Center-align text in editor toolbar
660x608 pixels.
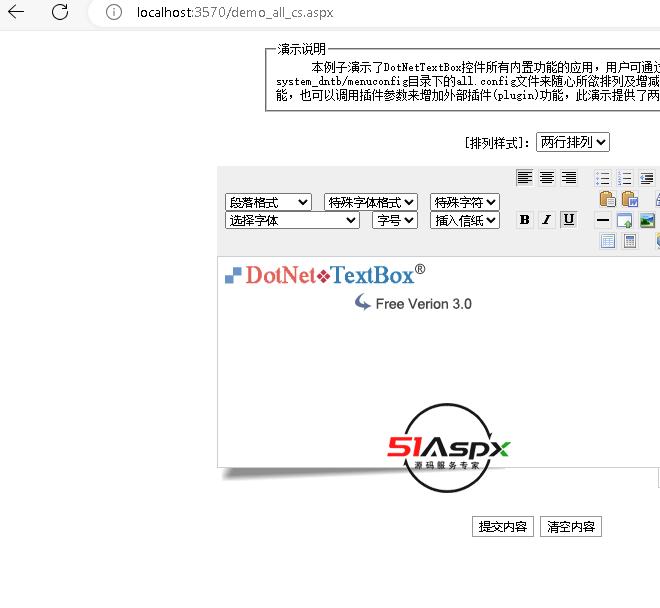pos(547,178)
